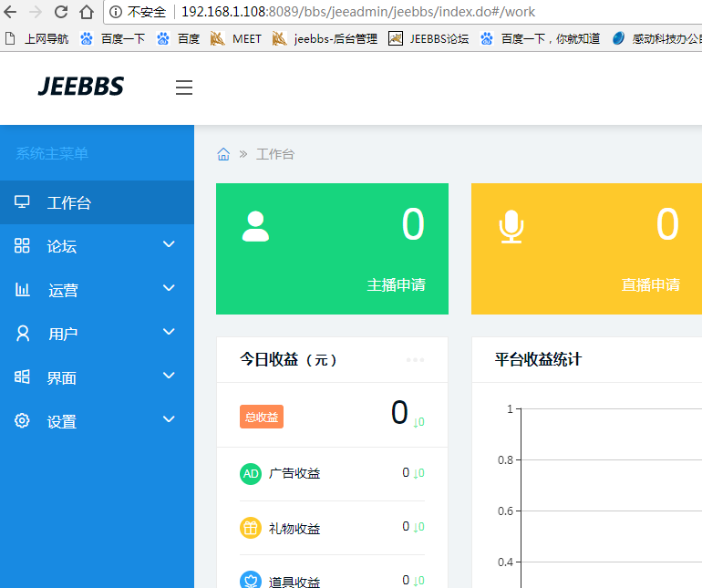Open the 直播申请 yellow card
Screen dimensions: 702x588
[x=586, y=248]
